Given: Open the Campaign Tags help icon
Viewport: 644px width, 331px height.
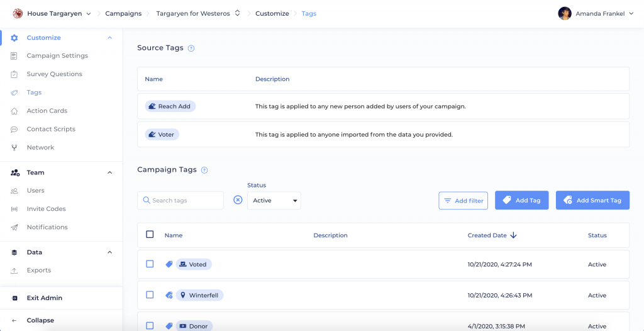Looking at the screenshot, I should [204, 170].
